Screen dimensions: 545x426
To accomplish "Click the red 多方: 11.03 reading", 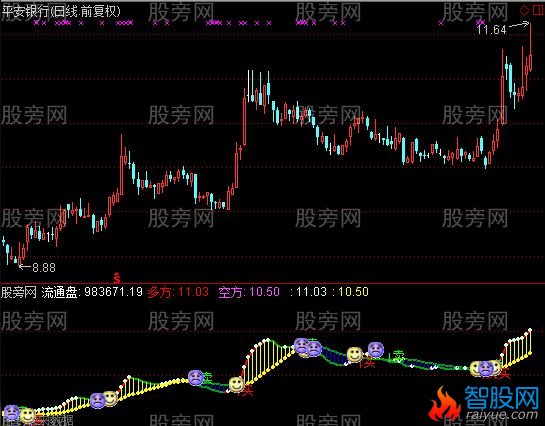I will [178, 292].
